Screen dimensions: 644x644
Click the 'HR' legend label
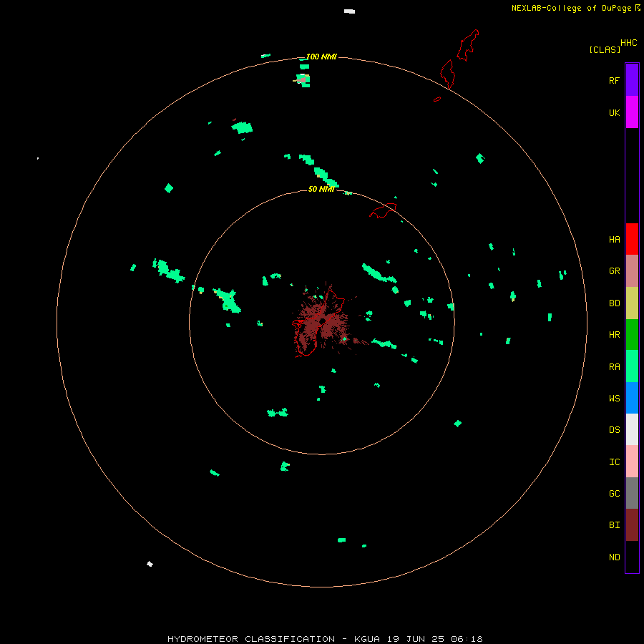tap(614, 335)
